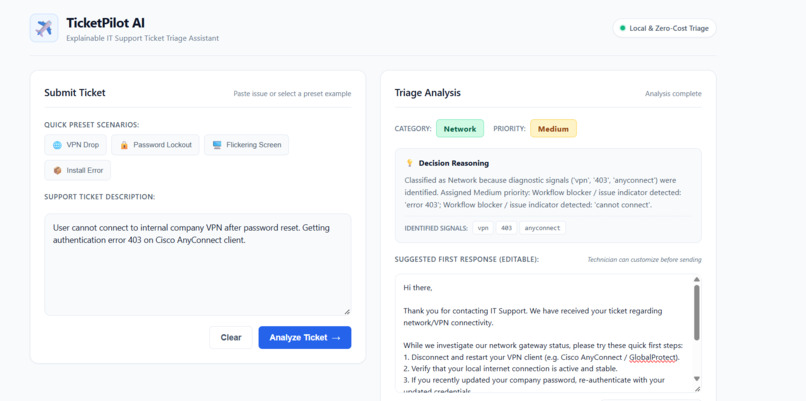Click the 'IDENTIFIED SIGNALS:' label
This screenshot has height=401, width=806.
(x=436, y=228)
